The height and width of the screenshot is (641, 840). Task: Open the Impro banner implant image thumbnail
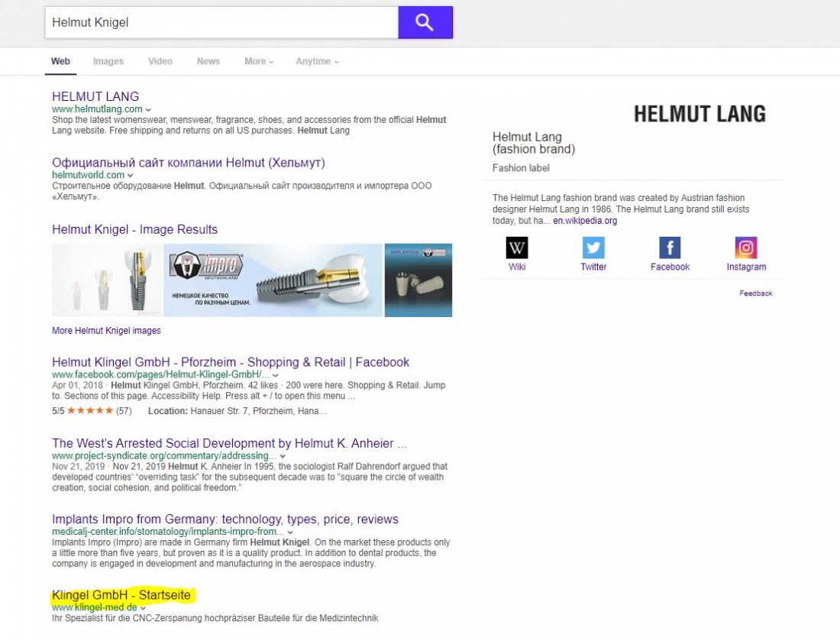click(x=273, y=280)
